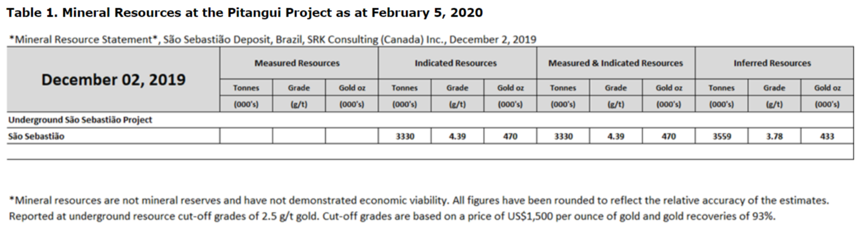
Task: Select the Gold oz subheader under Inferred Resources
Action: 826,88
